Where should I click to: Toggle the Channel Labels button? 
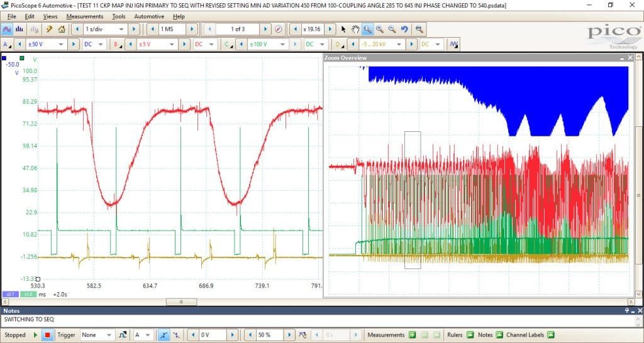[x=551, y=335]
